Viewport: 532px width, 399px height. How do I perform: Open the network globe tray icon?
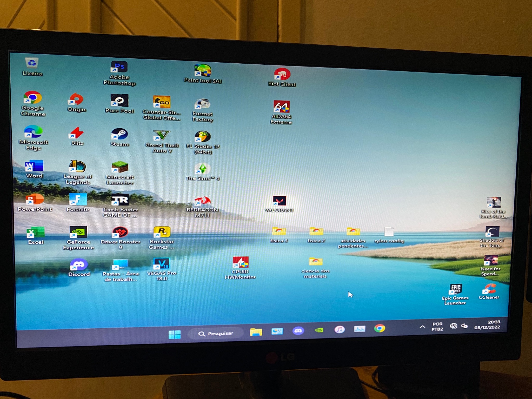coord(454,326)
